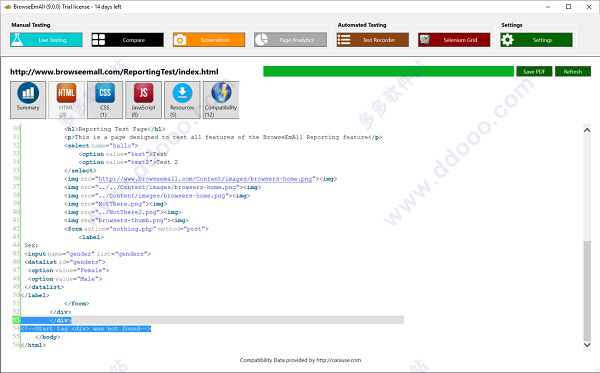Select the 'Start tag div was not found' comment
This screenshot has width=600, height=373.
pos(86,329)
